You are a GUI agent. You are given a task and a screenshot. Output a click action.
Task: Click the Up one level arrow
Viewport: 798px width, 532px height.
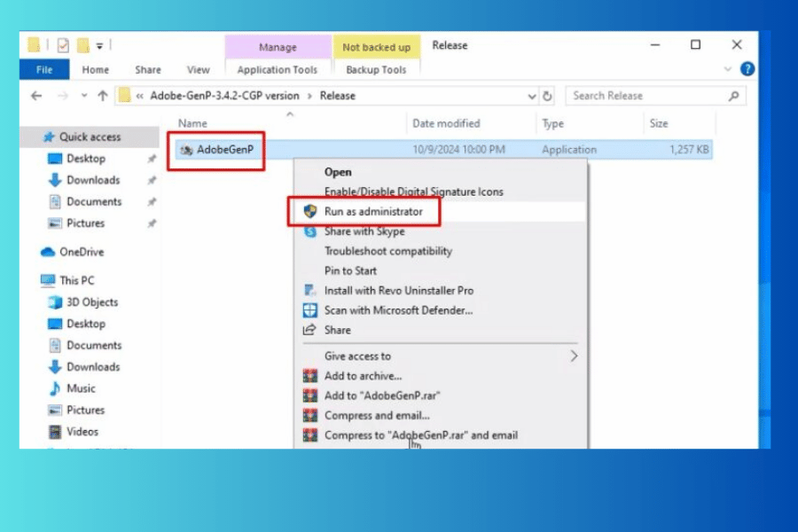pos(103,96)
